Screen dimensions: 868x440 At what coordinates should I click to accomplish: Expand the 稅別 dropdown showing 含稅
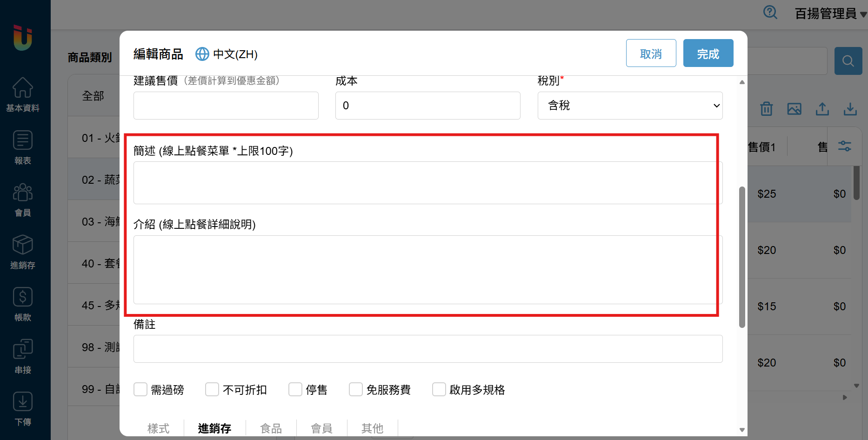[630, 106]
